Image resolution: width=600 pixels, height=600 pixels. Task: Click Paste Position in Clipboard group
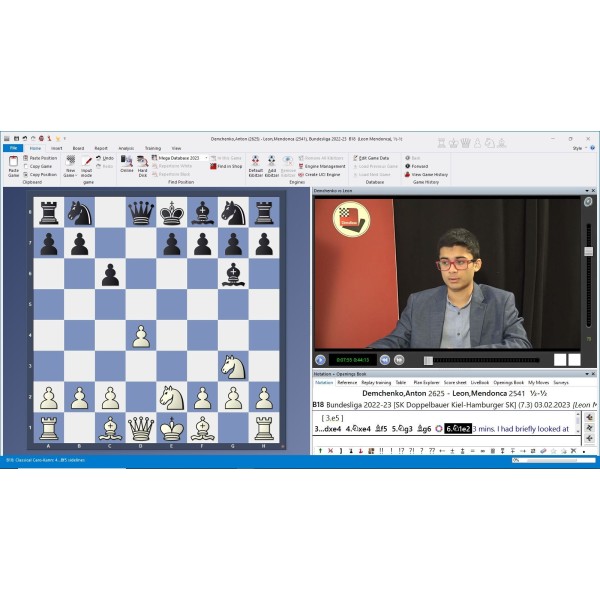(x=40, y=158)
